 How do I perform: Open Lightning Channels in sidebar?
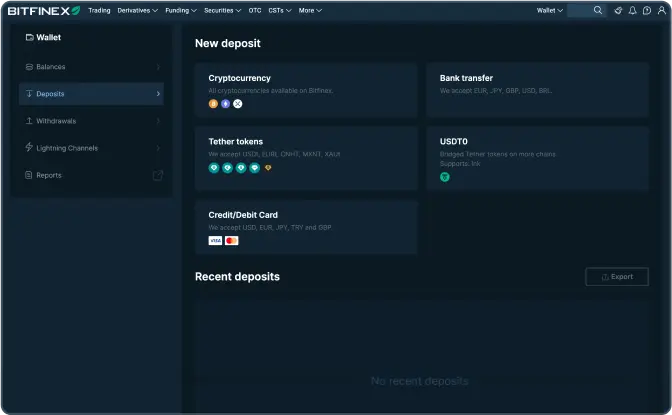coord(91,148)
